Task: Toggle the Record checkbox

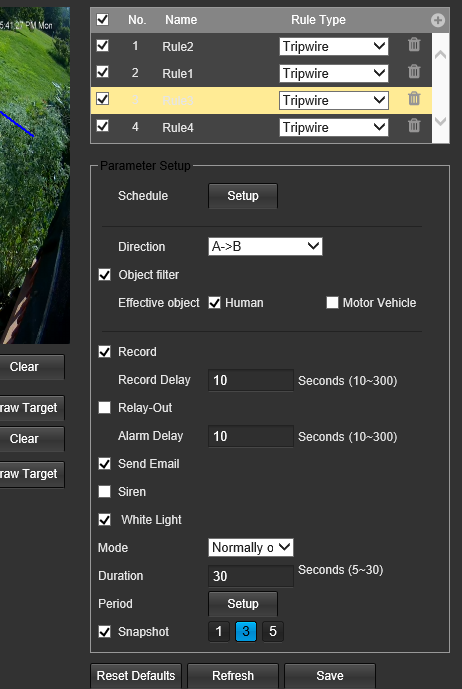Action: click(x=105, y=352)
